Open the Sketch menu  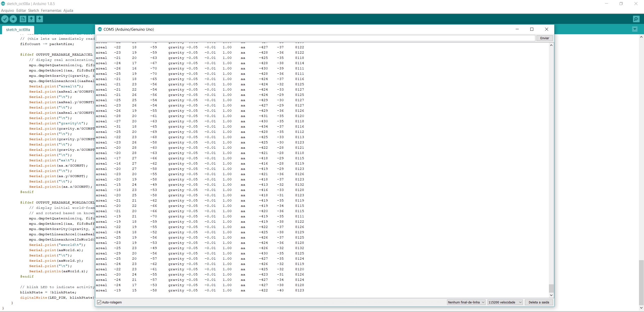tap(33, 10)
